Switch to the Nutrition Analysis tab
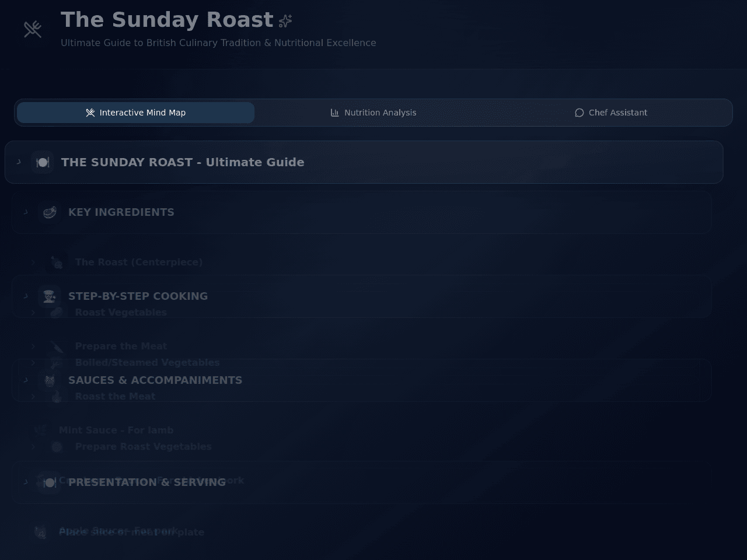Screen dimensions: 747x560 point(373,113)
